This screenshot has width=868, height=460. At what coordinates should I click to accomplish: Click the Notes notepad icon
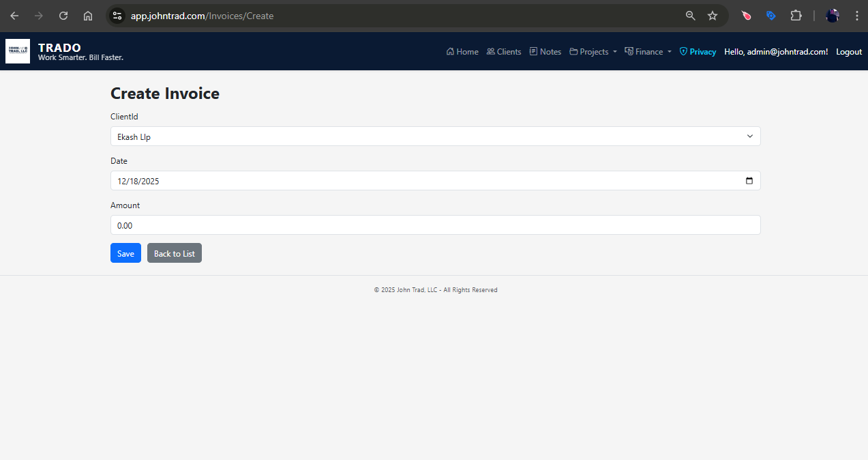533,51
